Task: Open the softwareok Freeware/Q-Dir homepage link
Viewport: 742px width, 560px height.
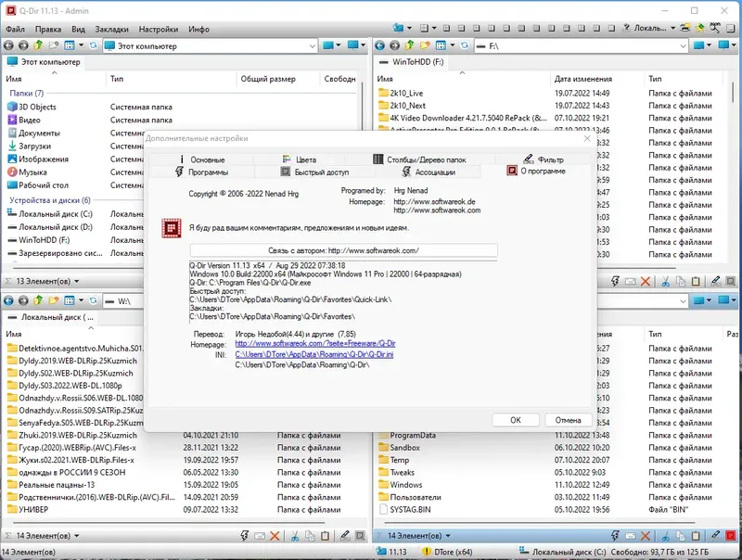Action: (315, 344)
